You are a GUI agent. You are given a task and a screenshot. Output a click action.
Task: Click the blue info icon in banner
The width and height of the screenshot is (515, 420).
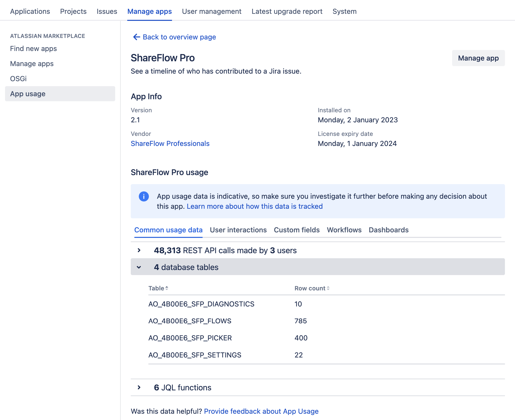144,196
